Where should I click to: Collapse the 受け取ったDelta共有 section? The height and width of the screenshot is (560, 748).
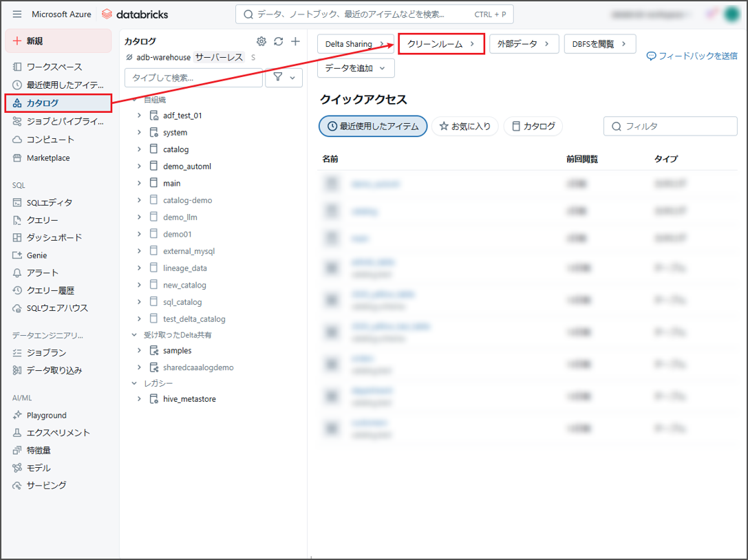(134, 335)
